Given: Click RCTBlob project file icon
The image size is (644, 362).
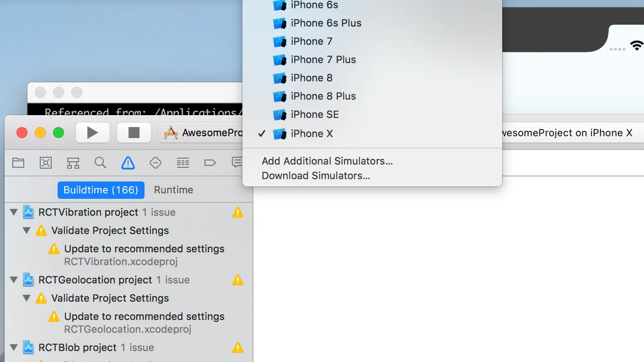Looking at the screenshot, I should [29, 347].
